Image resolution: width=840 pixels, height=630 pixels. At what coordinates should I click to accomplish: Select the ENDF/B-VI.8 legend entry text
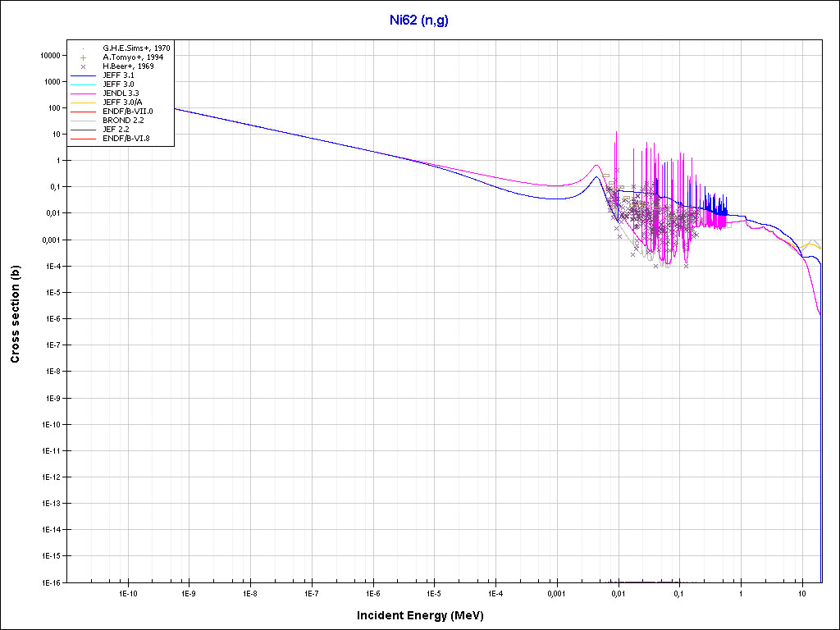point(126,138)
